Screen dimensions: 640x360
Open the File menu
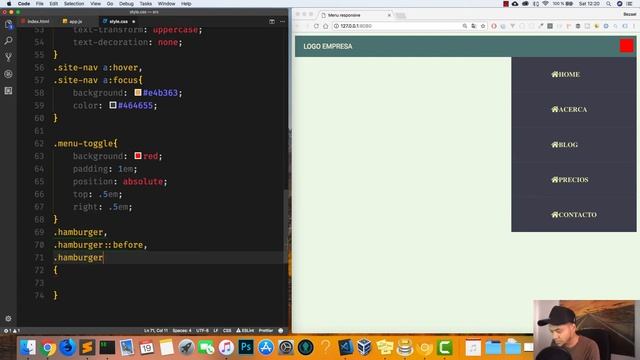pyautogui.click(x=40, y=4)
